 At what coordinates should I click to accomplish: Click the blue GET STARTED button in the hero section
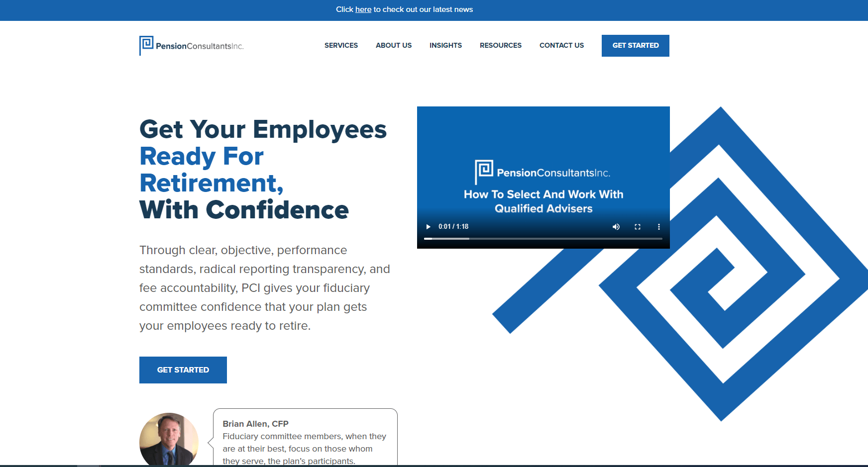tap(183, 370)
